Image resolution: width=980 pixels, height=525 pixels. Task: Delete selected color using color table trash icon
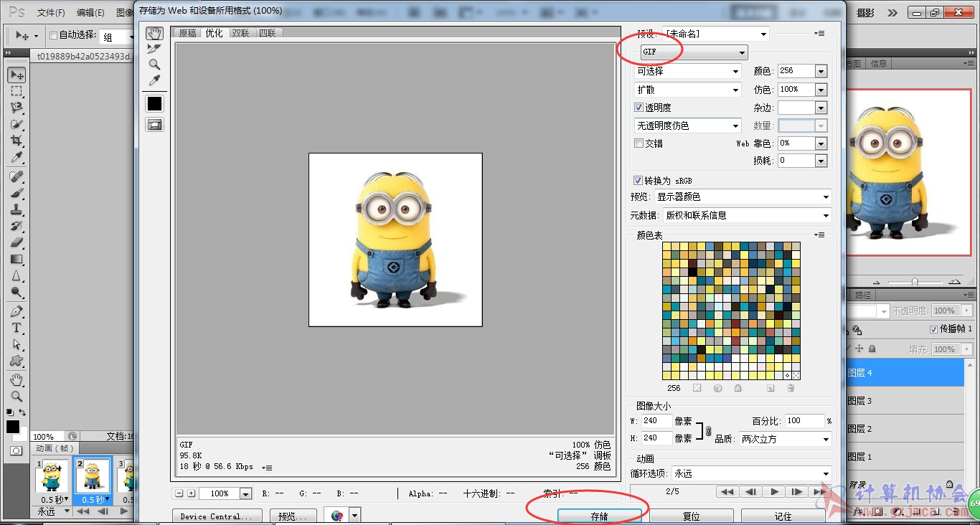tap(791, 388)
